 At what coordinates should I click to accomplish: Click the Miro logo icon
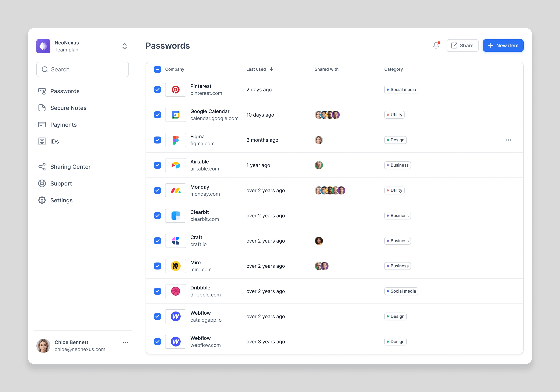pos(175,266)
